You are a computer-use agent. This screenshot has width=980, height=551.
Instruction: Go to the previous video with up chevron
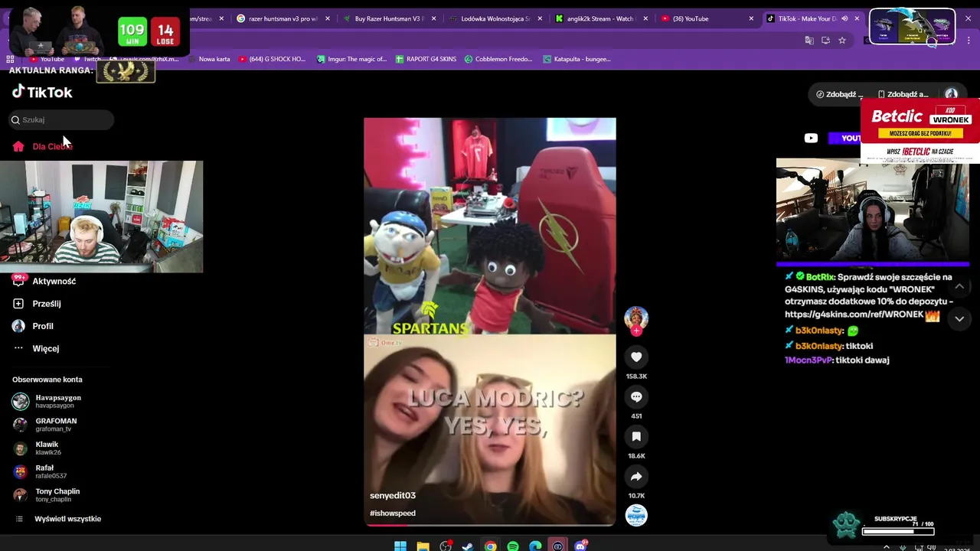959,286
